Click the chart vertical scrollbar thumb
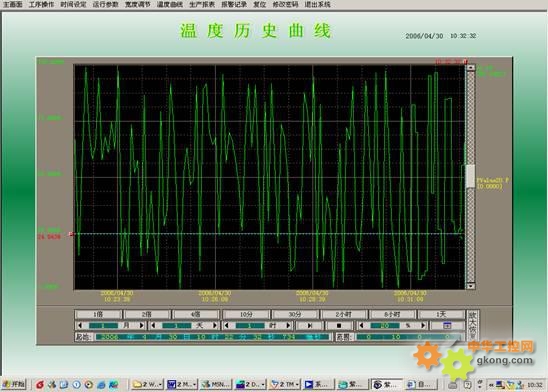The width and height of the screenshot is (548, 392). [471, 176]
